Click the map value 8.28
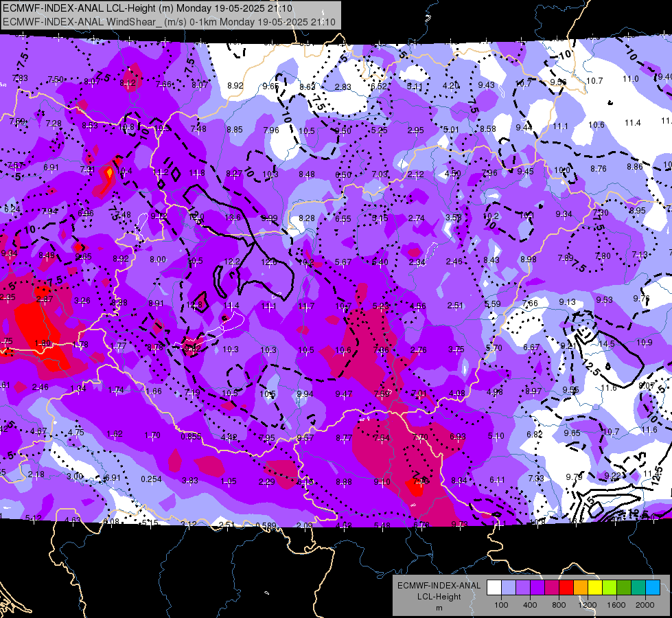 point(306,218)
